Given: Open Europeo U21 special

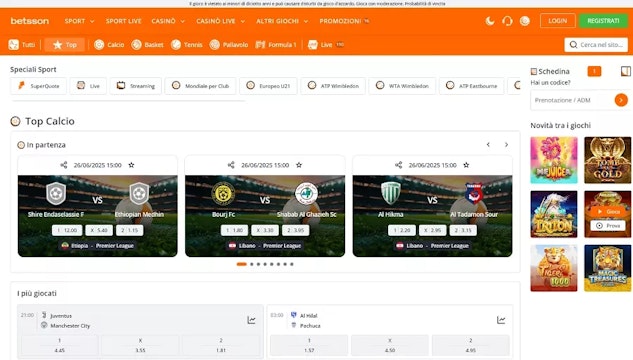Looking at the screenshot, I should pyautogui.click(x=268, y=86).
